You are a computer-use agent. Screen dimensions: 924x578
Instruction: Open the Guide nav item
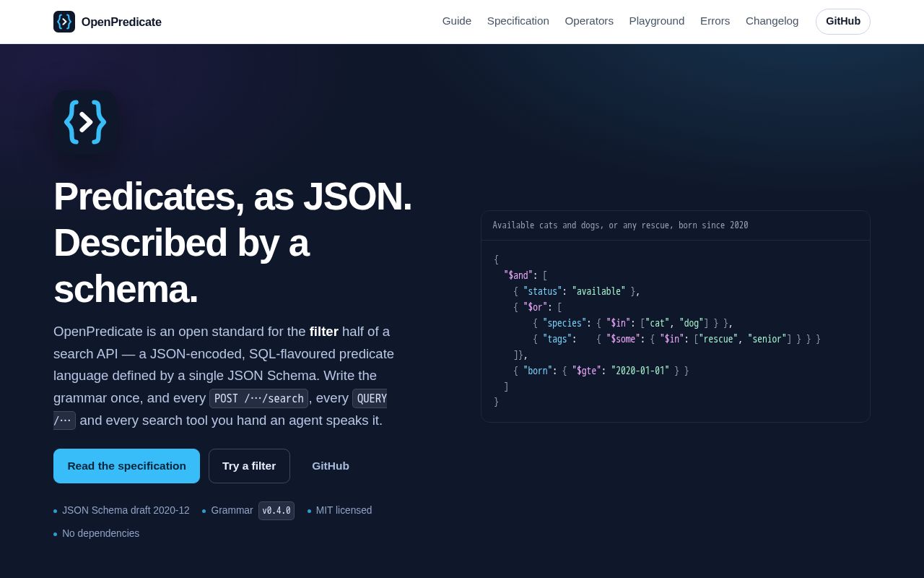[457, 21]
